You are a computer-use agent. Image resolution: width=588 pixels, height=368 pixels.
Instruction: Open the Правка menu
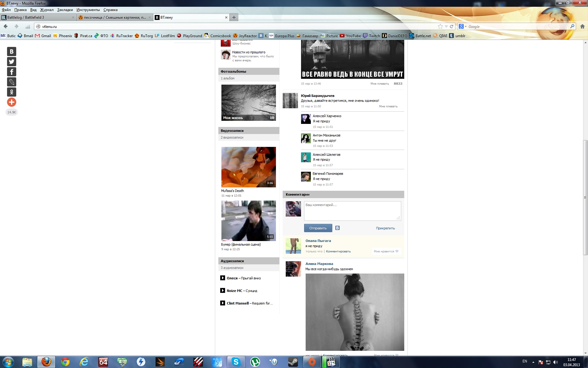click(20, 10)
